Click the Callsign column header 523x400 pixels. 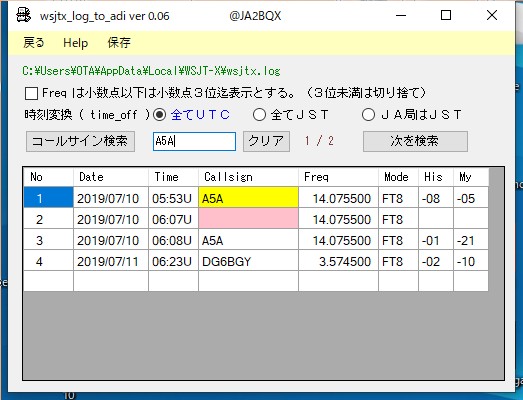[248, 177]
